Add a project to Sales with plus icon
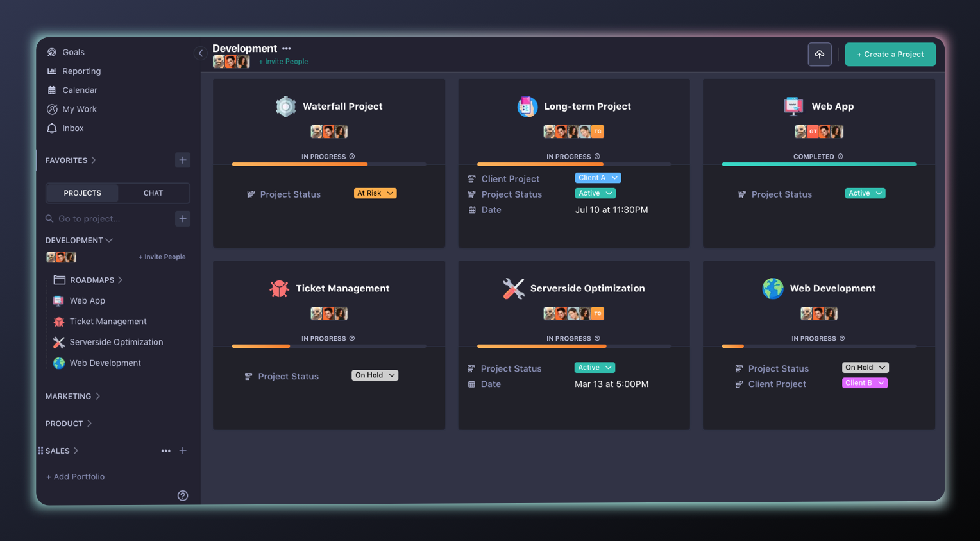980x541 pixels. click(x=183, y=451)
